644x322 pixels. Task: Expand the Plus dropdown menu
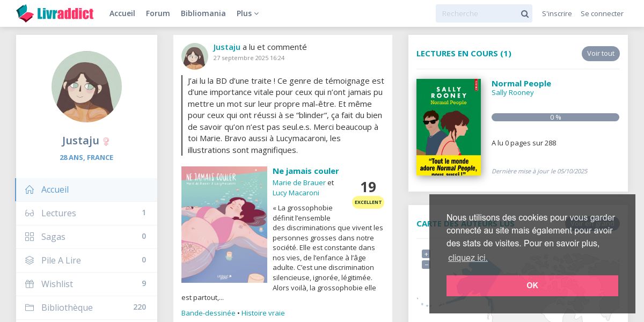(247, 13)
